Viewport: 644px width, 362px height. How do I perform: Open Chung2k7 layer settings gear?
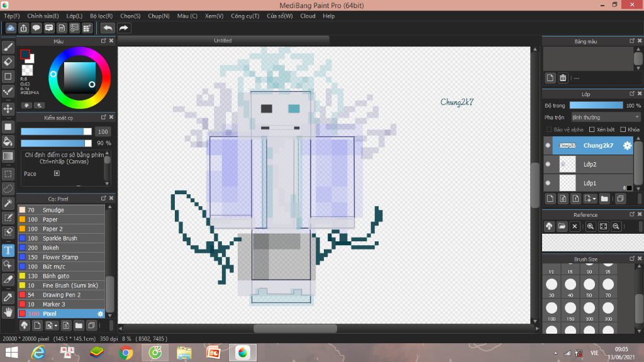pos(627,145)
